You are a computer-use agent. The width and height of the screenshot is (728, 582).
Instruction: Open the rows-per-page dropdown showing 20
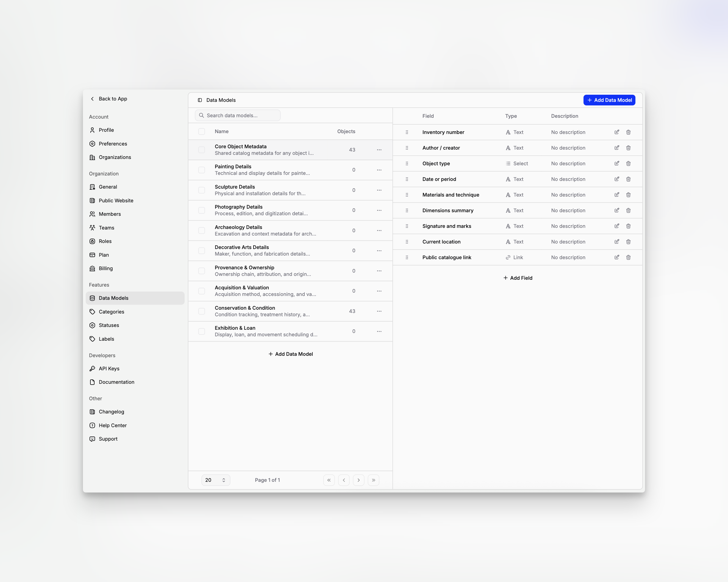[x=216, y=480]
